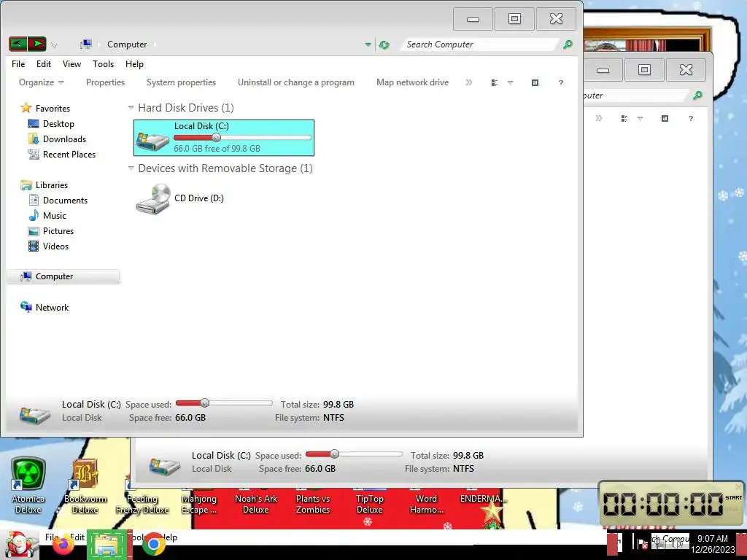Select Favorites in the navigation pane
The width and height of the screenshot is (747, 560).
pos(53,109)
